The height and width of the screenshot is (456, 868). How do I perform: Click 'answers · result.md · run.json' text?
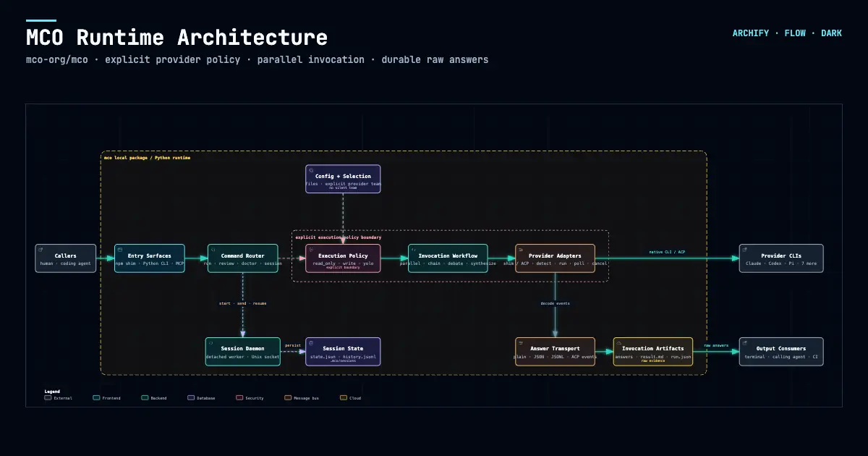click(653, 357)
